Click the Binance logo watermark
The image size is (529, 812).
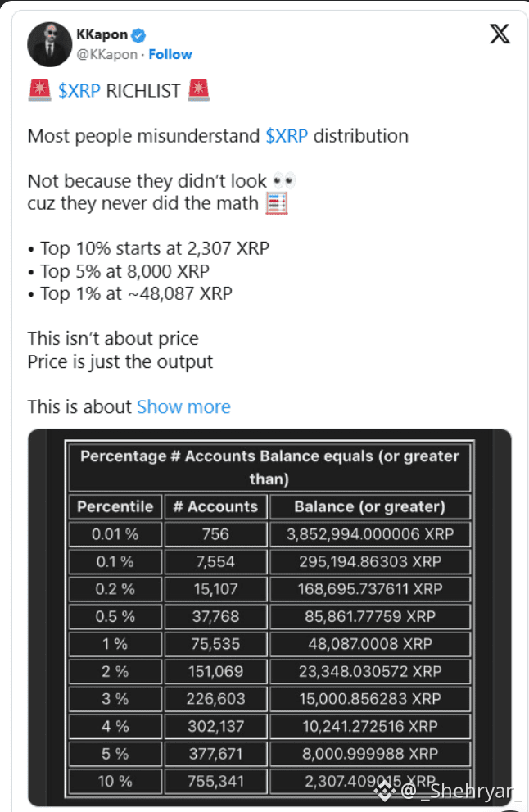point(384,790)
